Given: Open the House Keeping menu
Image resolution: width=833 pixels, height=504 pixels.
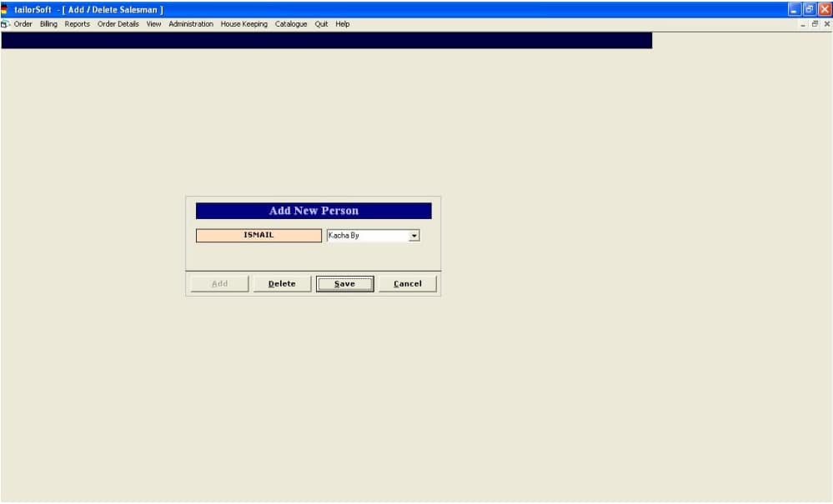Looking at the screenshot, I should tap(244, 24).
